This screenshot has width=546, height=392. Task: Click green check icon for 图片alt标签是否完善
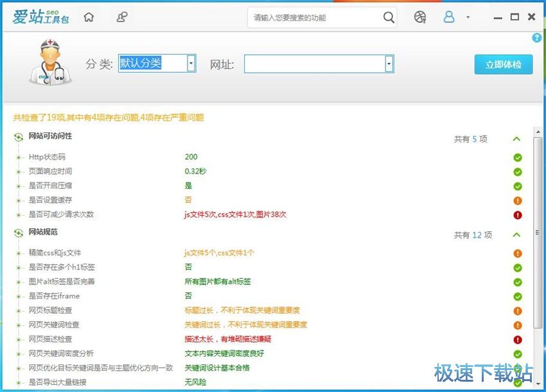click(518, 282)
